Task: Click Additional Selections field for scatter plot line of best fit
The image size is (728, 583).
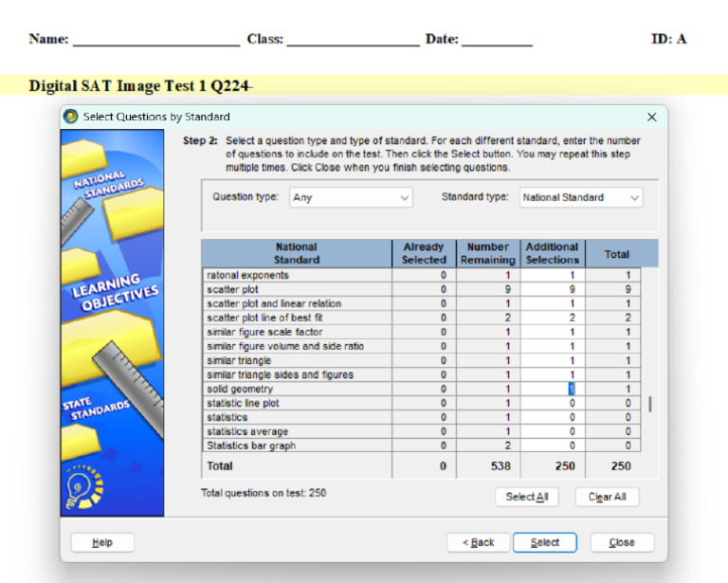Action: tap(553, 318)
